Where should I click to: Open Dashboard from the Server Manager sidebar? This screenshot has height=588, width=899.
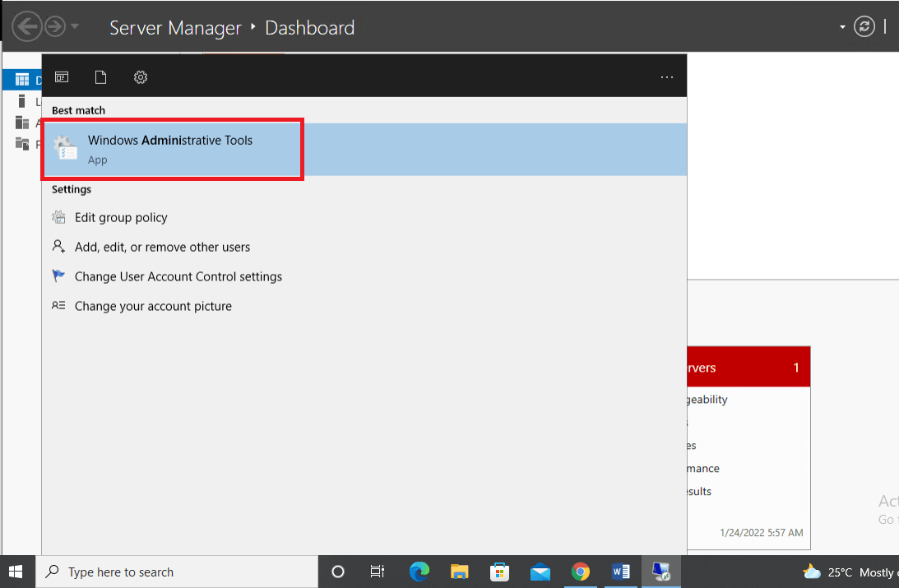pos(21,78)
